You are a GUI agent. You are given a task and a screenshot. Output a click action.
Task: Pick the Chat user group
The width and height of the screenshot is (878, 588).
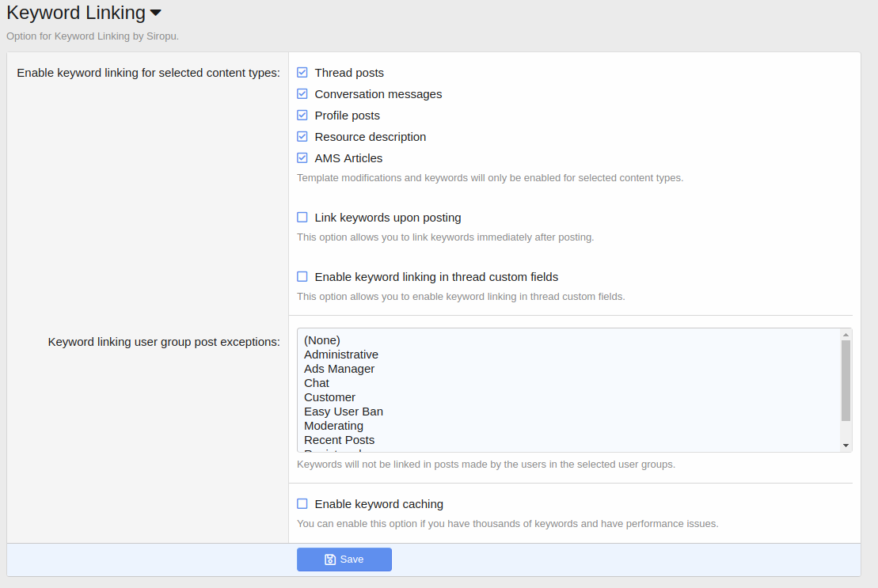(317, 383)
